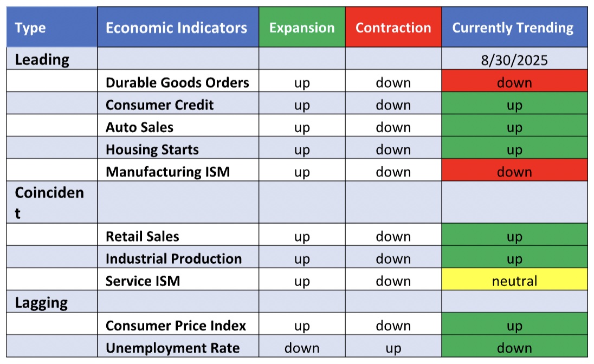Image resolution: width=594 pixels, height=364 pixels.
Task: Click Manufacturing ISM's red trending cell
Action: point(514,172)
